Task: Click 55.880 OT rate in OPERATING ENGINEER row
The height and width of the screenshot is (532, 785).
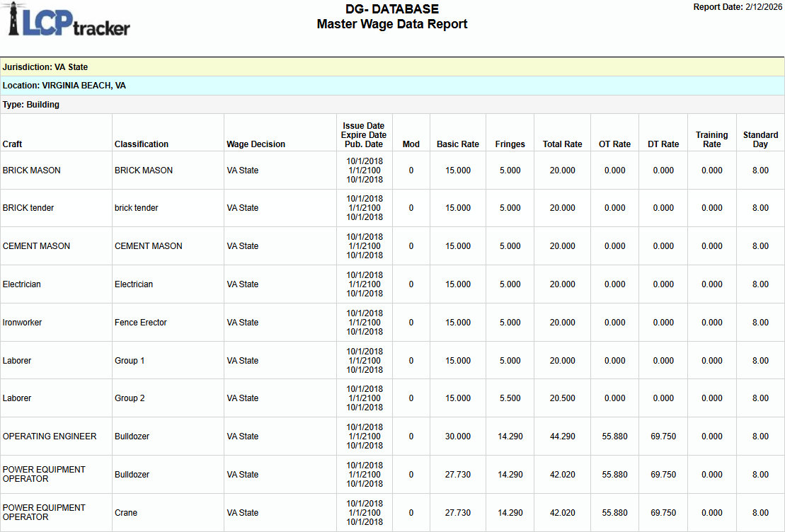Action: 615,436
